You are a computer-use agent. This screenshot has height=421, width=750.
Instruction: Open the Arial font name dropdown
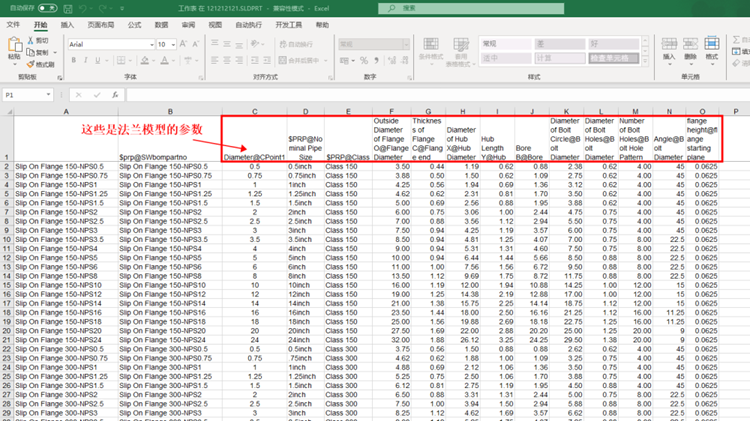click(x=152, y=44)
